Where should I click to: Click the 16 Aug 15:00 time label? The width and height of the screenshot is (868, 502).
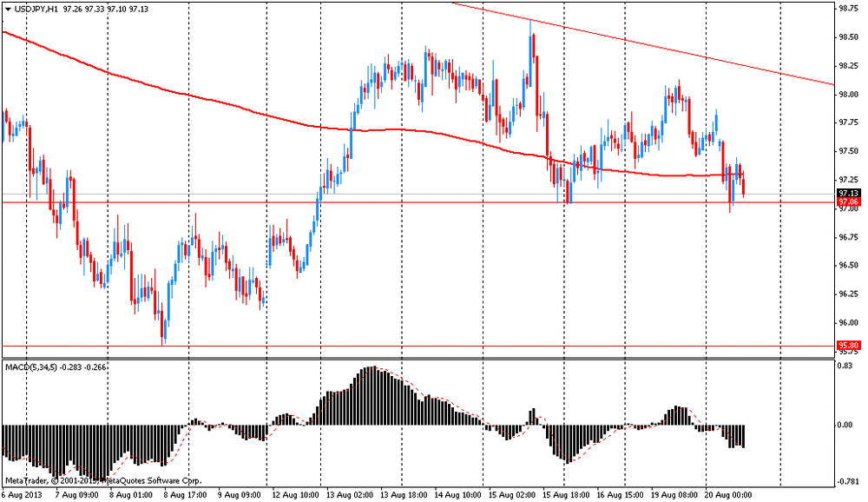click(x=621, y=494)
